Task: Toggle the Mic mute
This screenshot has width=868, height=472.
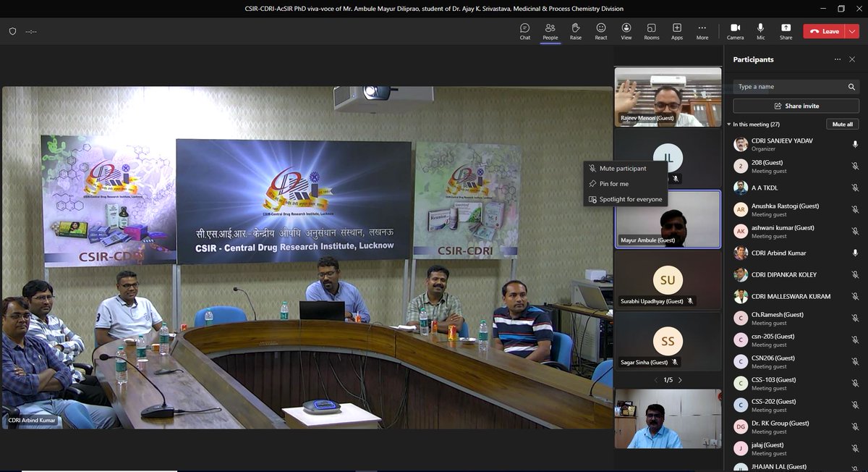Action: coord(761,31)
